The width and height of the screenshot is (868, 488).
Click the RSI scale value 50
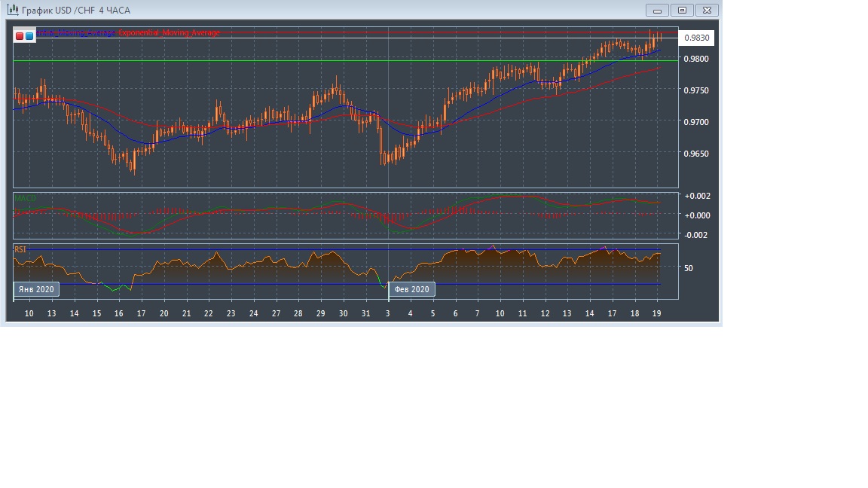[689, 268]
